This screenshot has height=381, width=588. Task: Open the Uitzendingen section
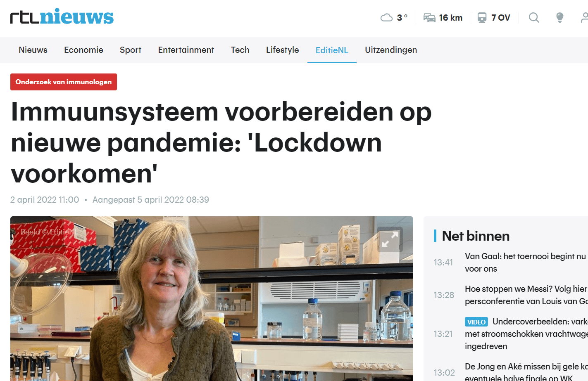(x=391, y=50)
